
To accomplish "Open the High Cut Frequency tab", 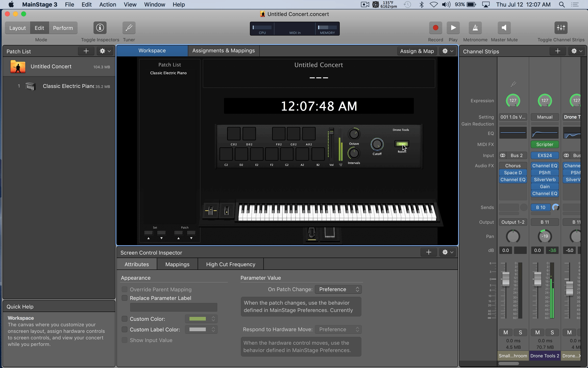I will click(231, 264).
